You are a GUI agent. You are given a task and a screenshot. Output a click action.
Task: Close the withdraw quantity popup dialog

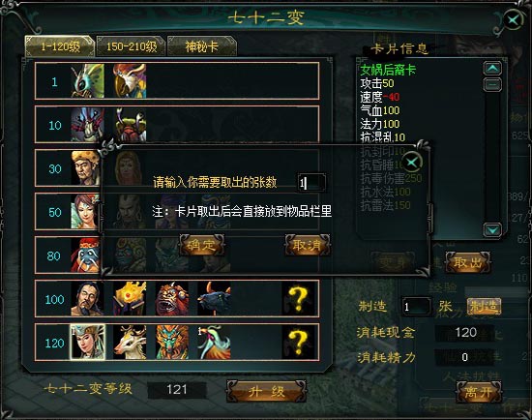(412, 163)
